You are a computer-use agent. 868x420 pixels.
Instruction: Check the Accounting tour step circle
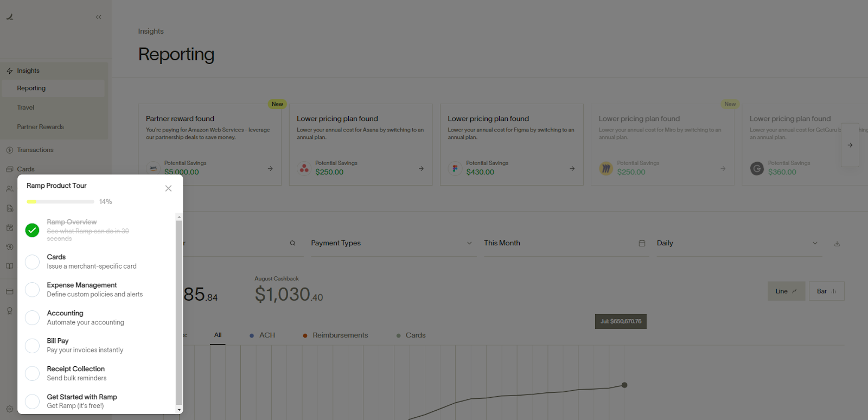[x=33, y=317]
